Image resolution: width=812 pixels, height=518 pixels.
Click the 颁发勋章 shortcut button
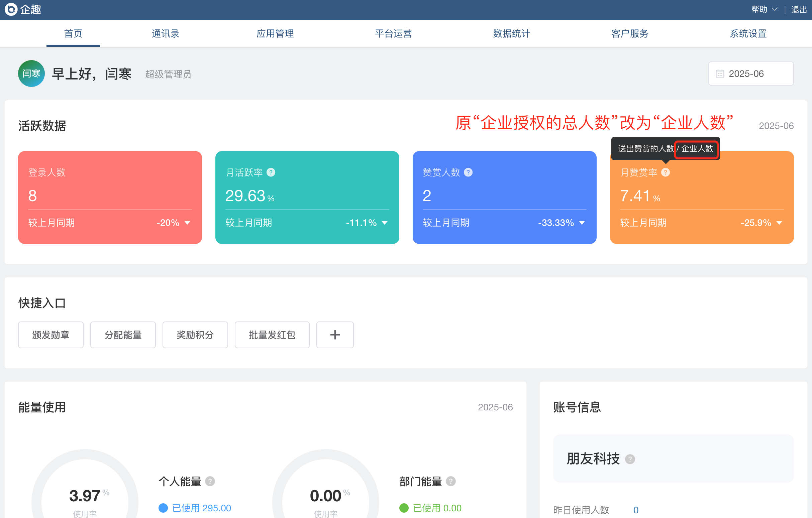pyautogui.click(x=50, y=335)
